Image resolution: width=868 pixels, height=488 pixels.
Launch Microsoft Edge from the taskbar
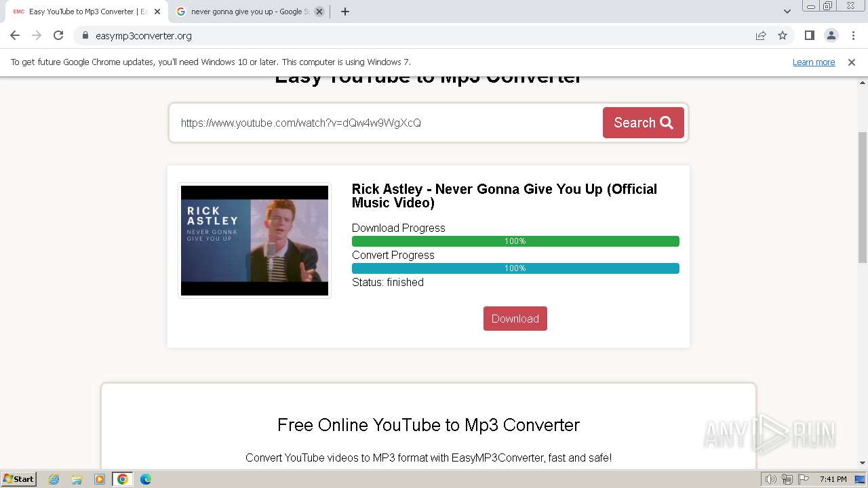pyautogui.click(x=146, y=479)
